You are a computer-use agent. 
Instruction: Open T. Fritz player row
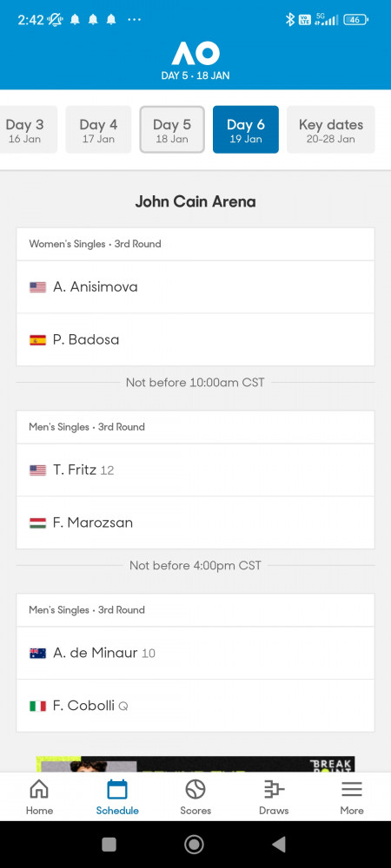[195, 470]
